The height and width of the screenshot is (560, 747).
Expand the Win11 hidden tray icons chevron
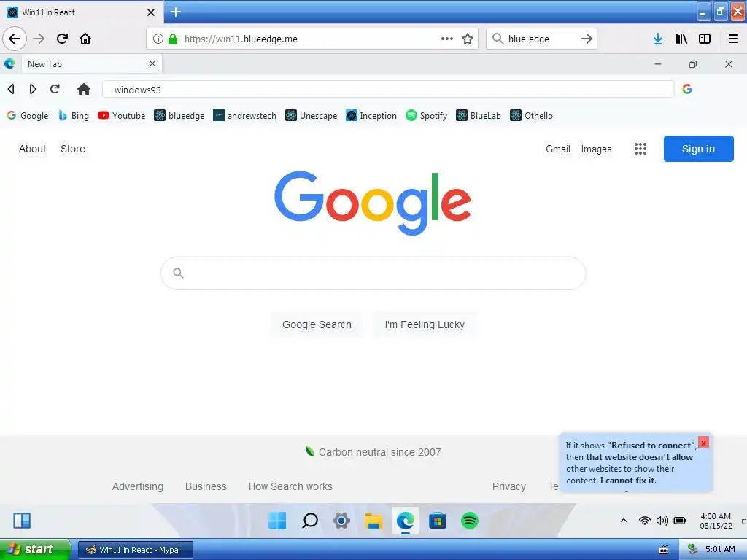(624, 521)
